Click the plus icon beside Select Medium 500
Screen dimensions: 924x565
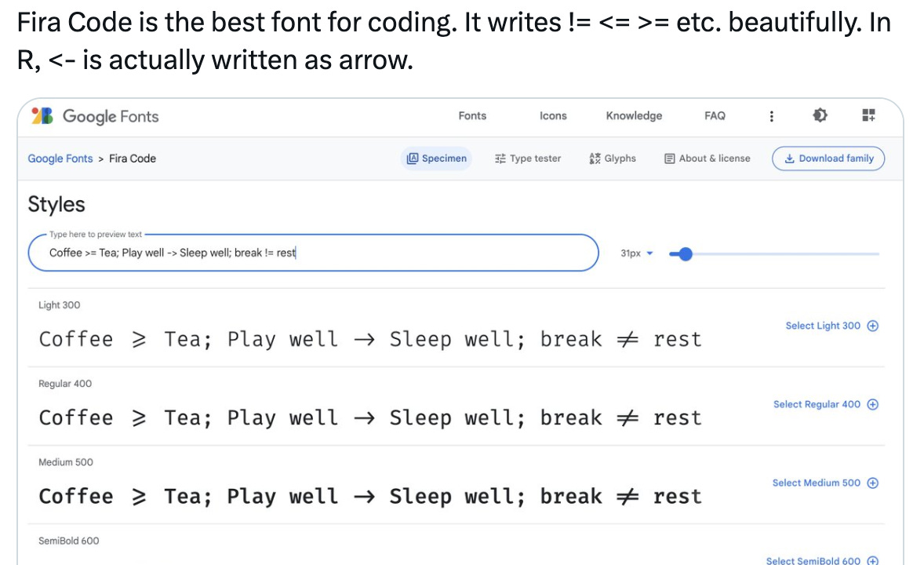click(873, 483)
